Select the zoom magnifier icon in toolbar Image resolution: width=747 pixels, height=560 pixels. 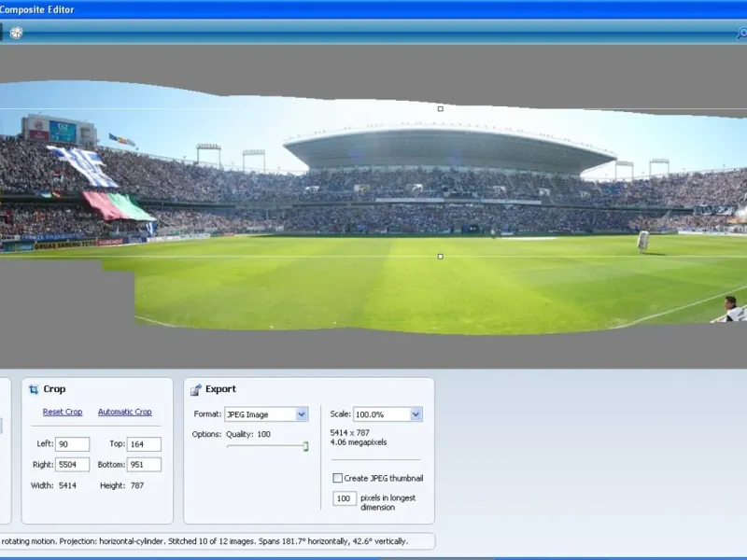point(741,34)
